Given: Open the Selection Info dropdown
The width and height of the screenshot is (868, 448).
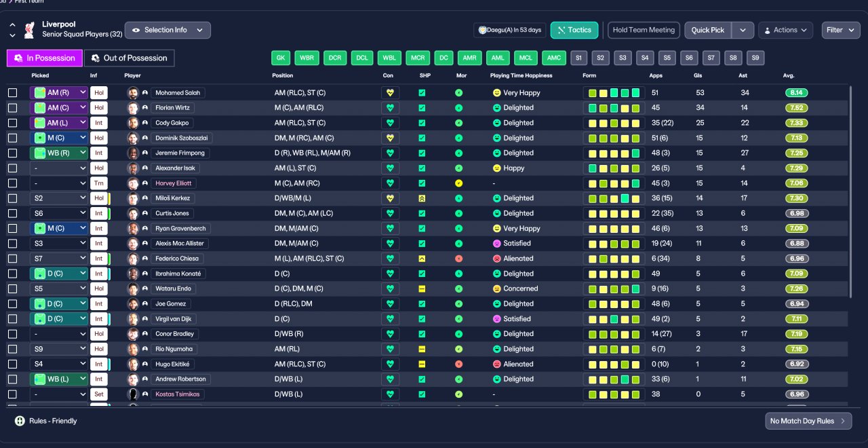Looking at the screenshot, I should coord(167,30).
